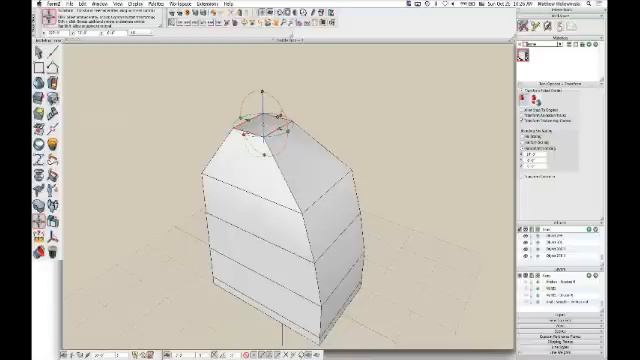Open the Edit menu
Screen dimensions: 640x360
82,4
